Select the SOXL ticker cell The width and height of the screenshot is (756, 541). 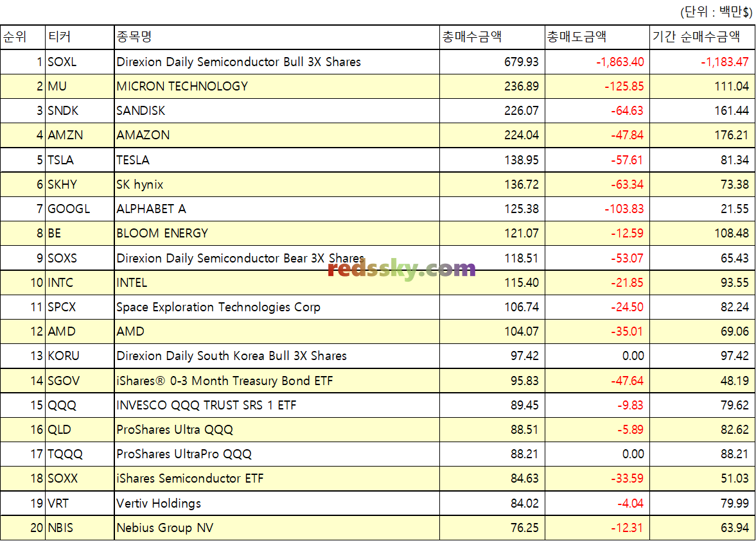point(80,62)
